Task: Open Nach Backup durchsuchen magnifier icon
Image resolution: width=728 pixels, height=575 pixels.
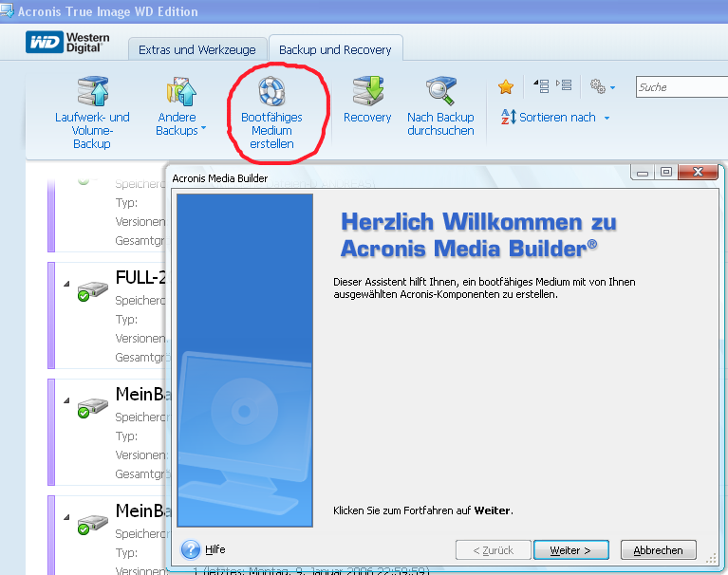Action: pos(441,91)
